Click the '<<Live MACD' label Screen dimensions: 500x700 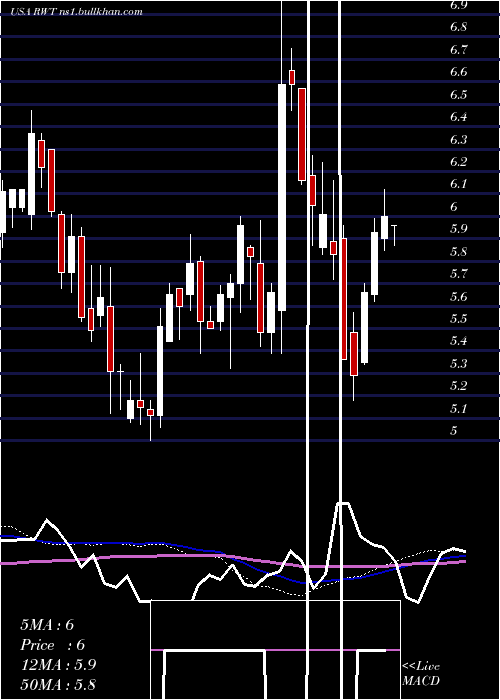point(421,674)
